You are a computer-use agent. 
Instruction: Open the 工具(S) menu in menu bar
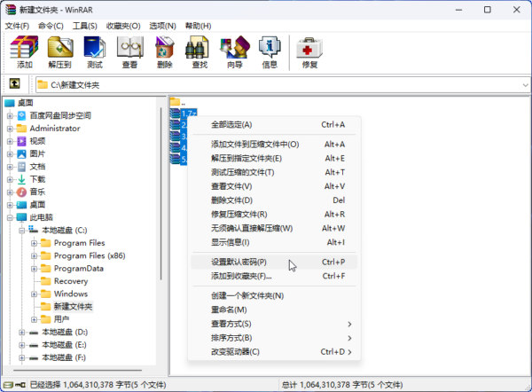click(85, 26)
